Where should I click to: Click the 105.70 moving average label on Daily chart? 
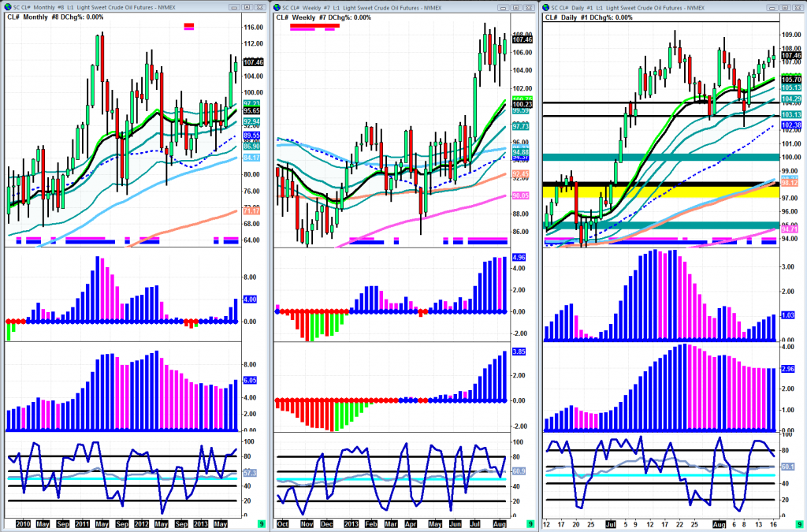tap(791, 80)
